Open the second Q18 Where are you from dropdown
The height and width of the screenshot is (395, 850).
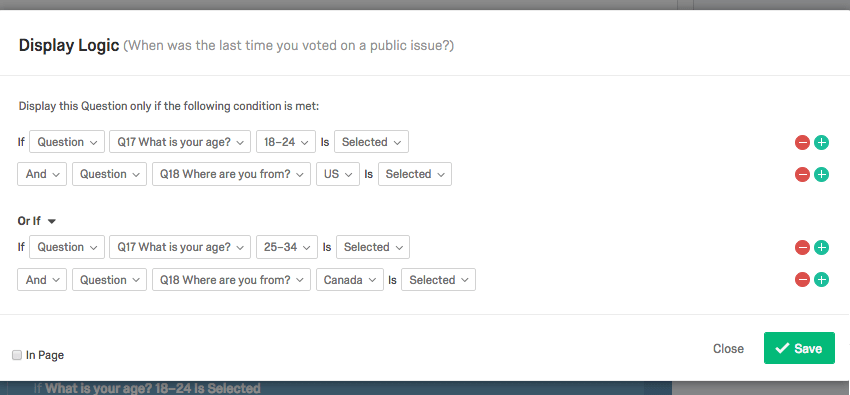coord(231,280)
